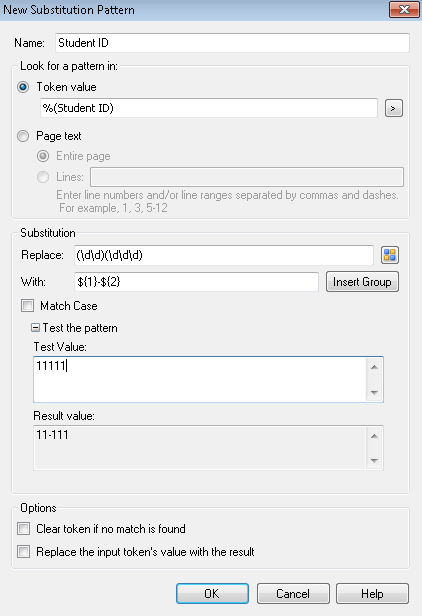Screen dimensions: 422x616
Task: Click the Result value scroll down arrow
Action: click(x=374, y=460)
